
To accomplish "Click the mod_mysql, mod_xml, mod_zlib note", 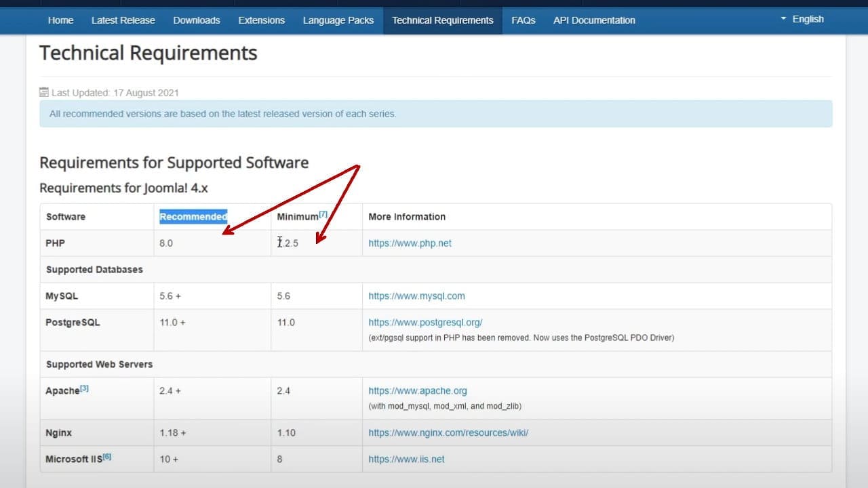I will point(445,406).
